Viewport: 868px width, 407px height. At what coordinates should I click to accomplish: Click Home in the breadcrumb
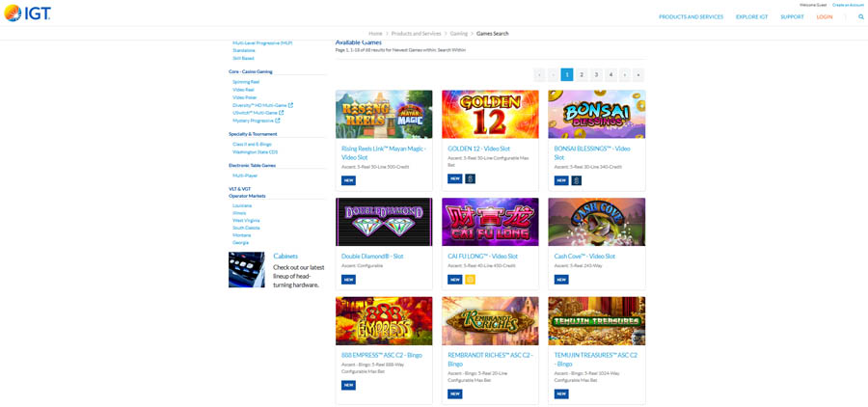(x=375, y=33)
